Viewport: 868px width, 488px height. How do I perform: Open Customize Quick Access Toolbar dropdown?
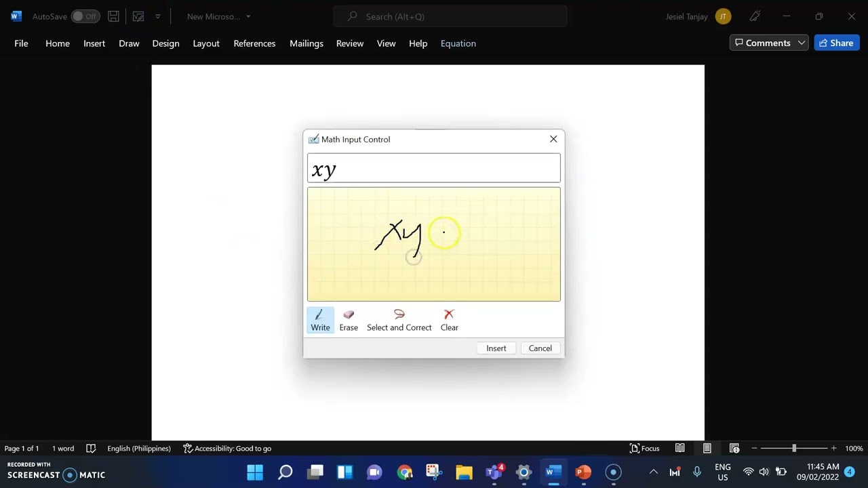(x=158, y=16)
